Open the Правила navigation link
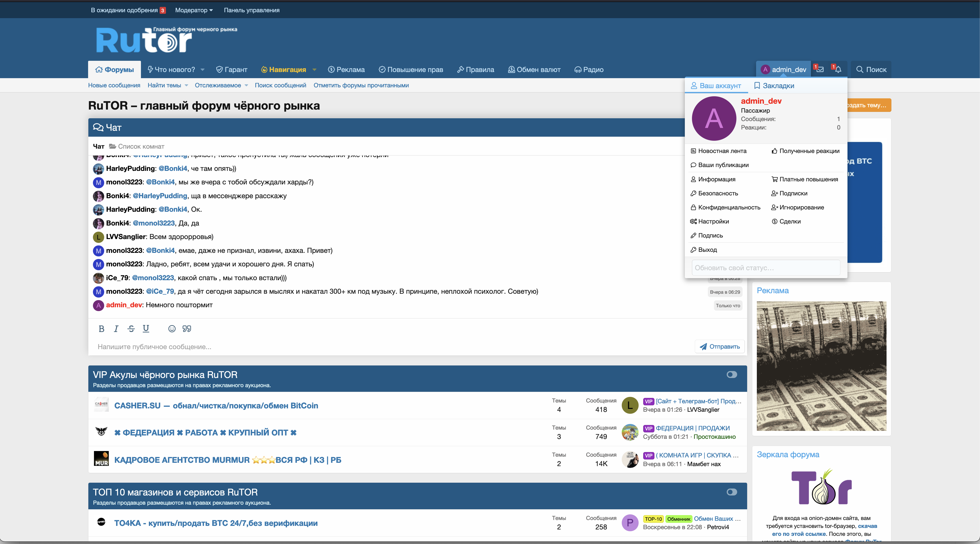This screenshot has width=980, height=544. coord(475,70)
